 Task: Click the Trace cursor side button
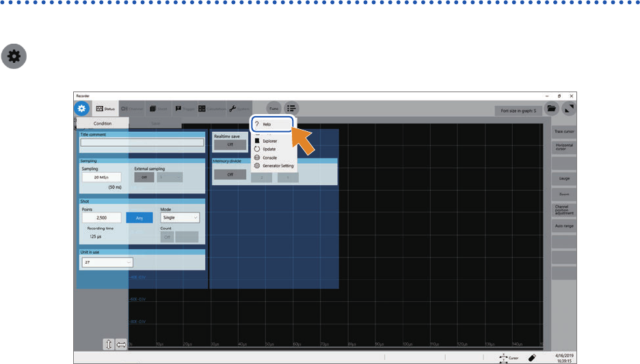[564, 131]
